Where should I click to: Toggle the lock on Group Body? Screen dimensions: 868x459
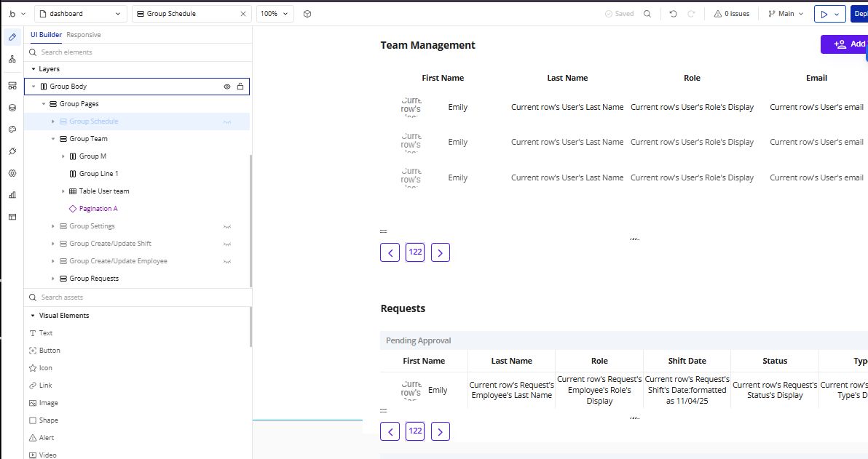240,87
